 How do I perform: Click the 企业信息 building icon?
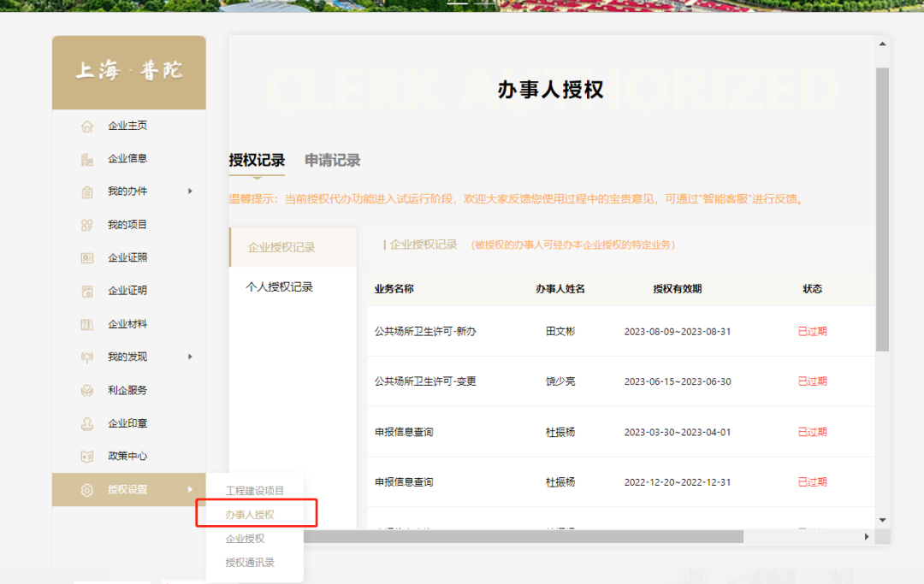86,157
